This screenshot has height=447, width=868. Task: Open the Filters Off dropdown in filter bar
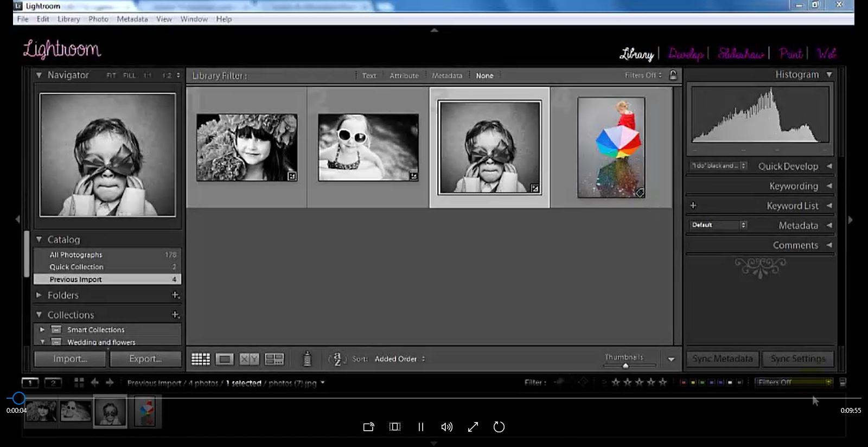(x=643, y=75)
